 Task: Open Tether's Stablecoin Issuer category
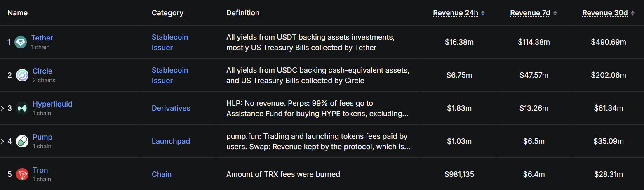click(x=169, y=42)
